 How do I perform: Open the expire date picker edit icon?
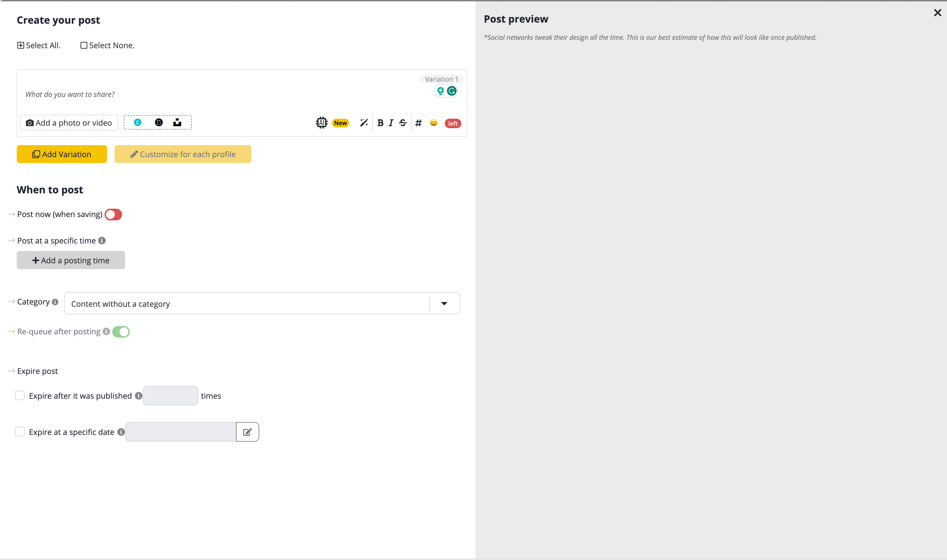[247, 432]
